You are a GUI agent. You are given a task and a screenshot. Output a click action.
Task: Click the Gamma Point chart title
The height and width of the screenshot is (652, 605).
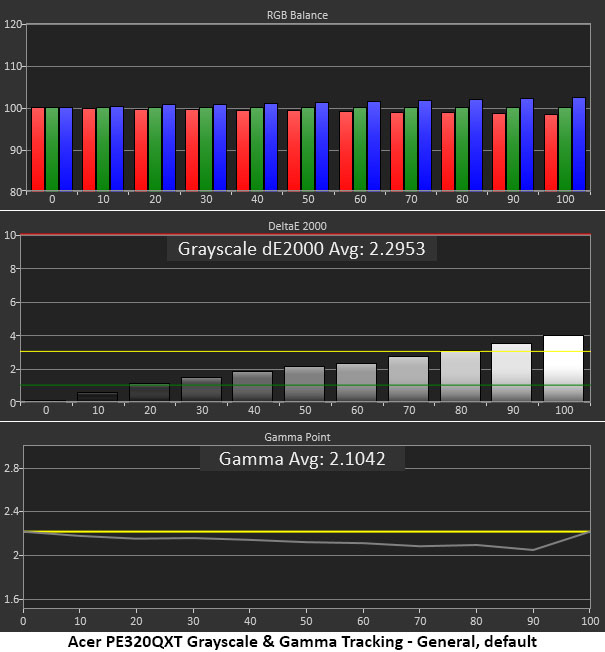point(297,437)
